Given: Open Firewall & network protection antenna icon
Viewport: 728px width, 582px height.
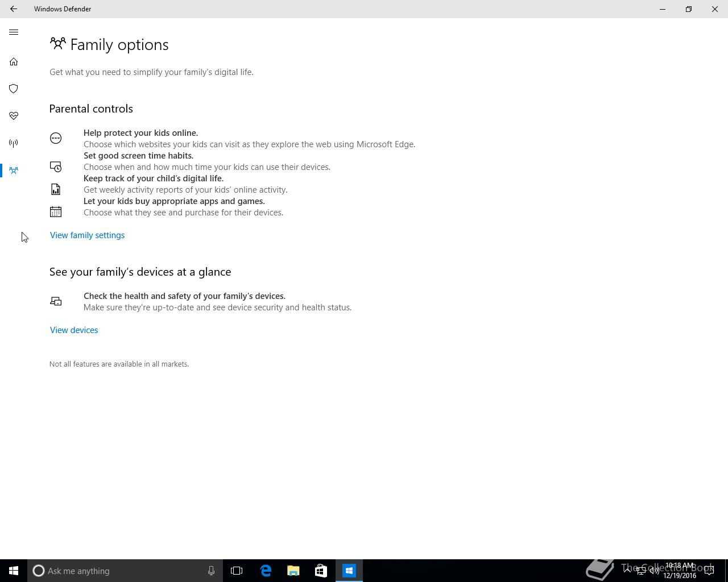Looking at the screenshot, I should (14, 143).
